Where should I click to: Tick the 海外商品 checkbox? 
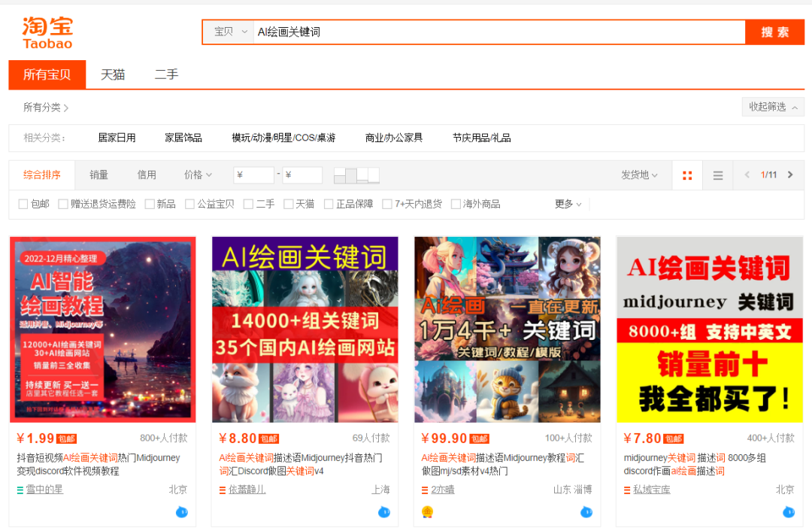456,204
